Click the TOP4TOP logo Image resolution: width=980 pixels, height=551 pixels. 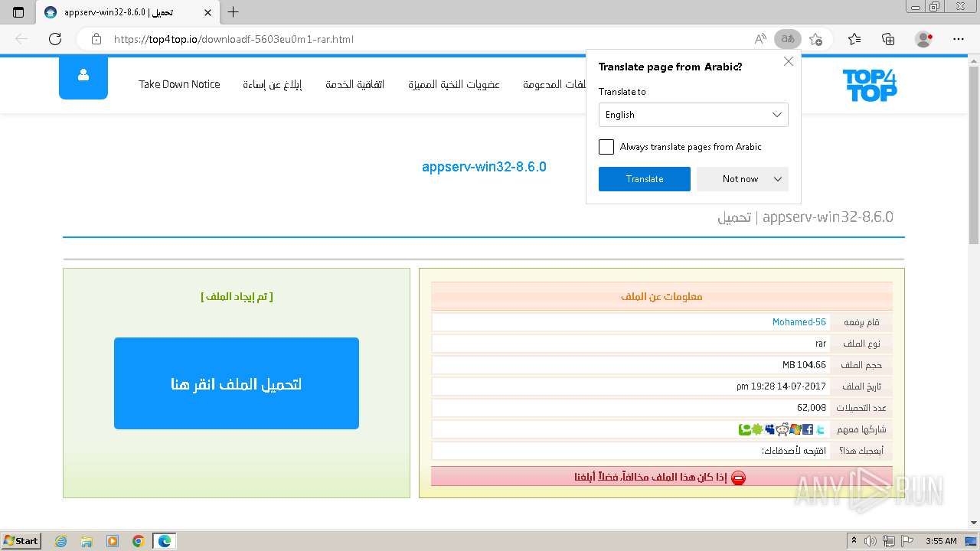pyautogui.click(x=870, y=85)
